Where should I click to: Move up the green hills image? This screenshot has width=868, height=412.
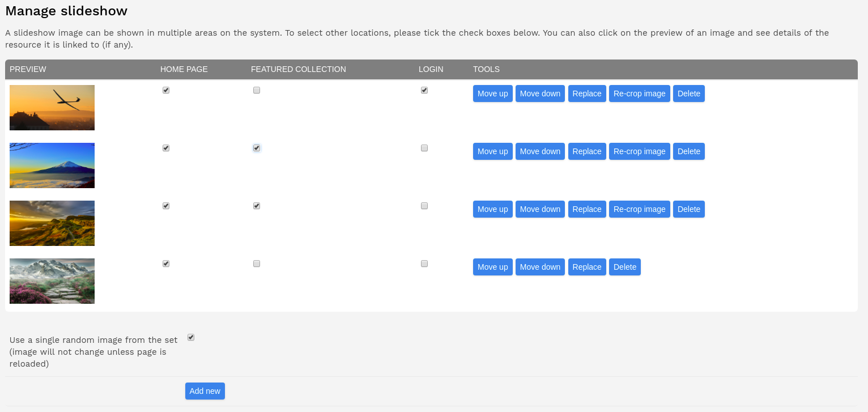pos(493,209)
